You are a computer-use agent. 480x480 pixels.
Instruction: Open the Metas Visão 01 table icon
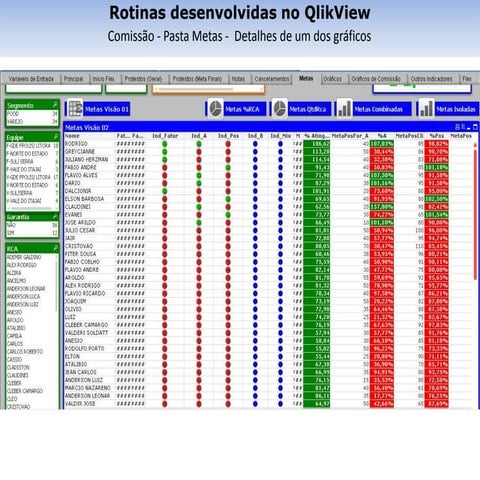[x=76, y=108]
